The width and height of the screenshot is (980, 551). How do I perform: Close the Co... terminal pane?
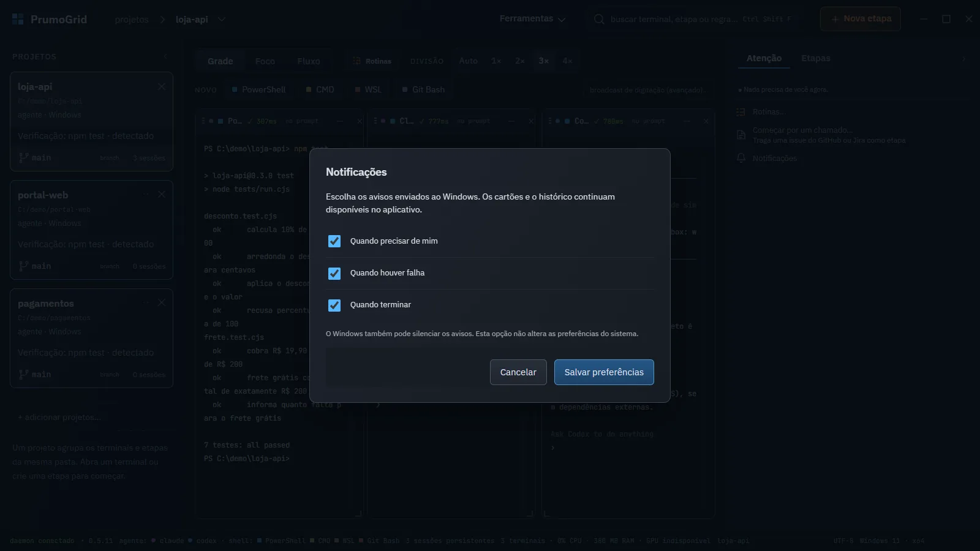click(706, 121)
